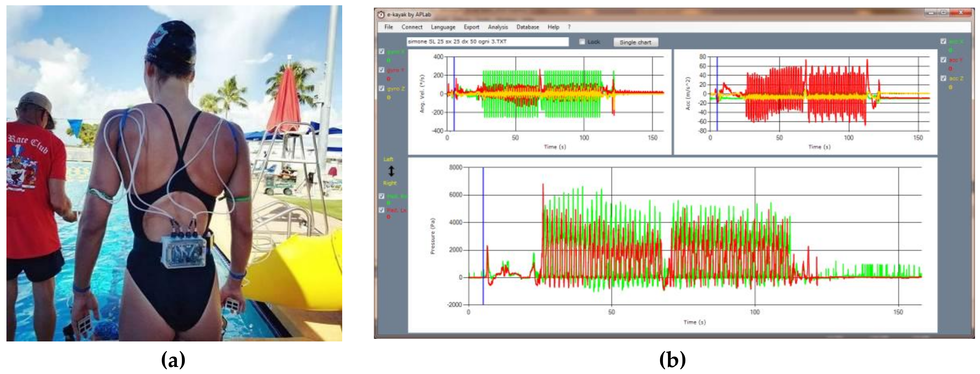Open the Export menu
This screenshot has height=374, width=980.
(471, 27)
